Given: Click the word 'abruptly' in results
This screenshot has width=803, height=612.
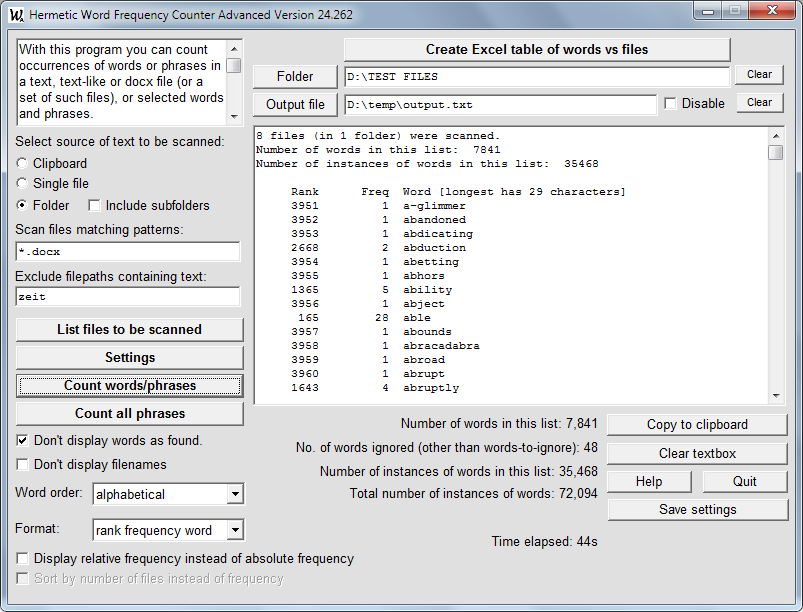Looking at the screenshot, I should point(431,388).
